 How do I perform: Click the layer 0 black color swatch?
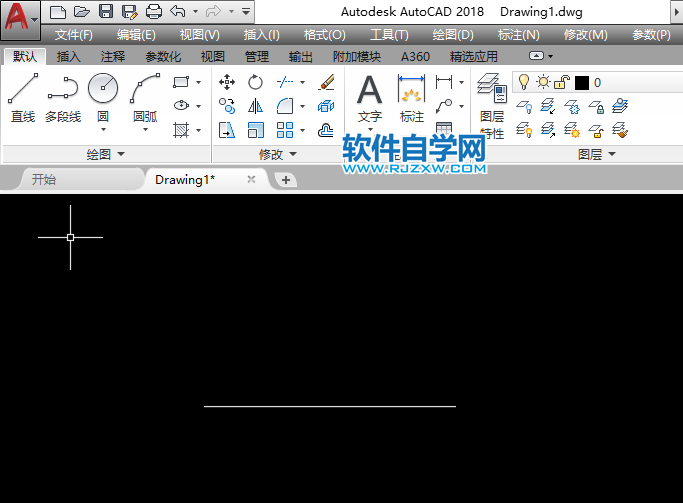tap(582, 82)
